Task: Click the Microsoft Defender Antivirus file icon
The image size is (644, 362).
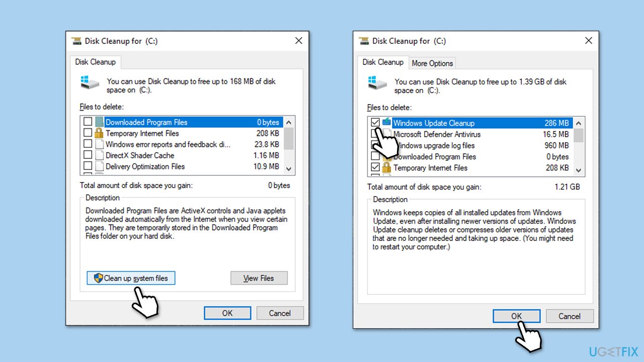Action: pos(387,134)
